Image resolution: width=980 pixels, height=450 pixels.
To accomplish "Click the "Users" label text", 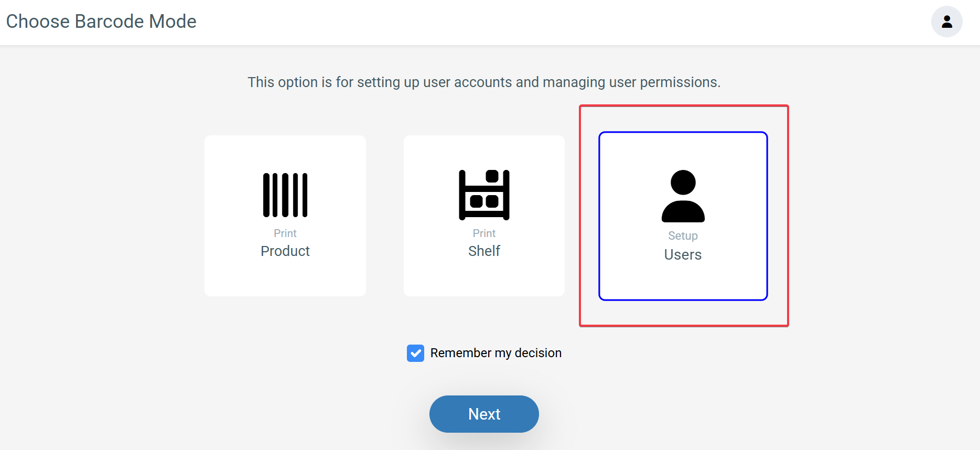I will (683, 255).
